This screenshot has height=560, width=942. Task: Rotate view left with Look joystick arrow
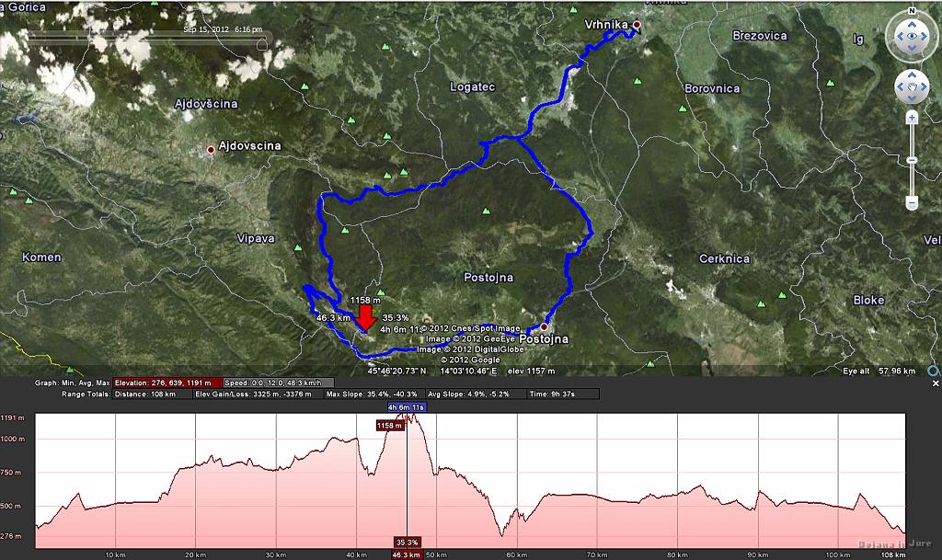(x=900, y=36)
